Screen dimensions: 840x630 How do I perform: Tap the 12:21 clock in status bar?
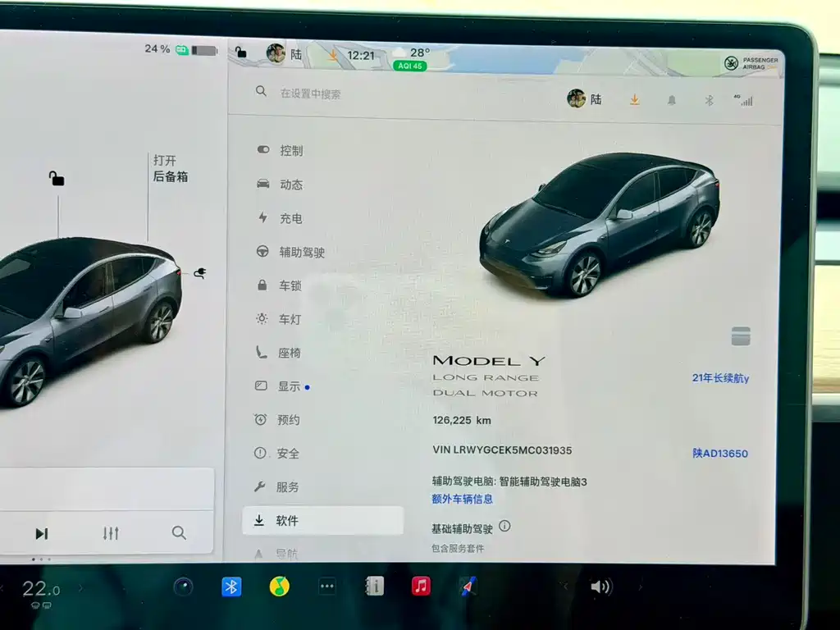(x=361, y=55)
